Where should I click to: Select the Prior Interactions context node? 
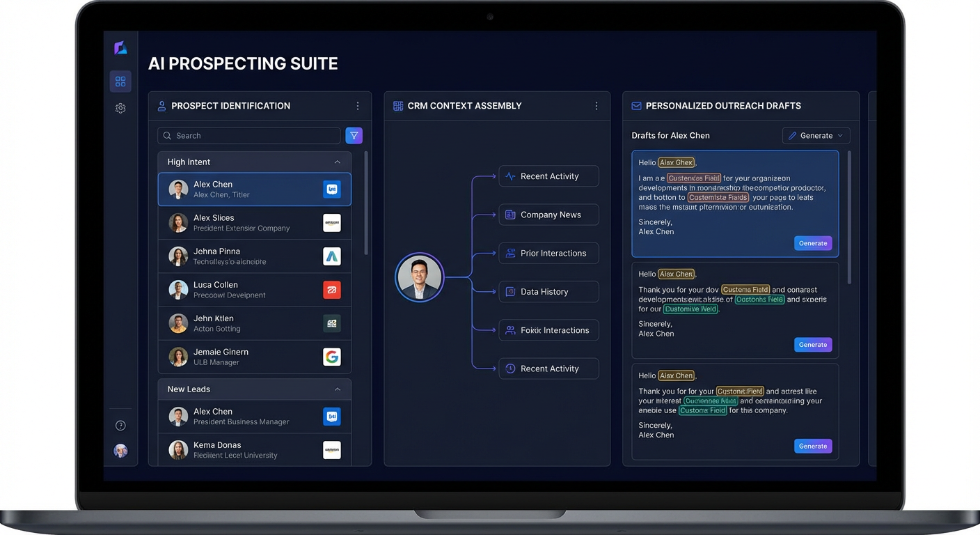[548, 254]
